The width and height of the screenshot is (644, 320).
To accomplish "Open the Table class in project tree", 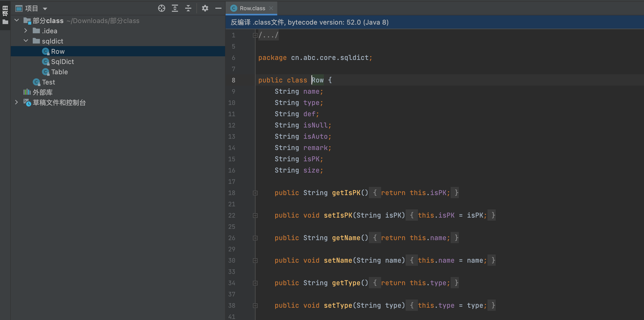I will coord(59,72).
